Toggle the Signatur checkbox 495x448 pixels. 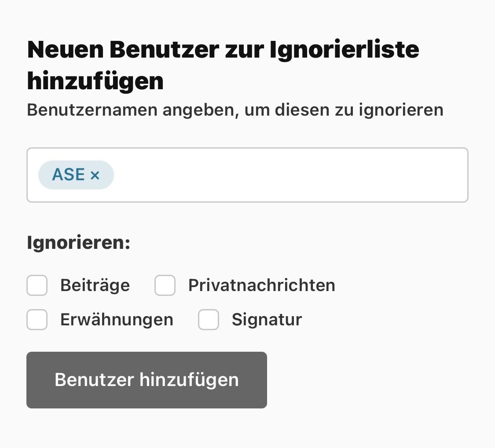point(209,320)
